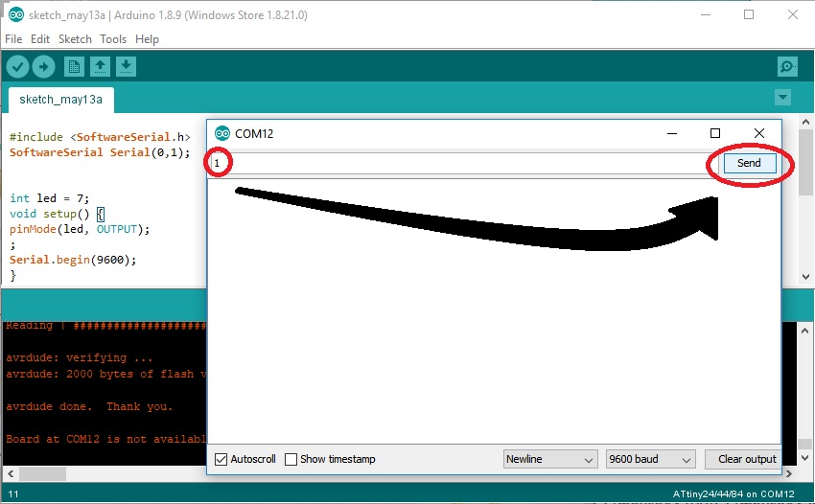815x504 pixels.
Task: Click the Upload arrow icon
Action: tap(44, 66)
